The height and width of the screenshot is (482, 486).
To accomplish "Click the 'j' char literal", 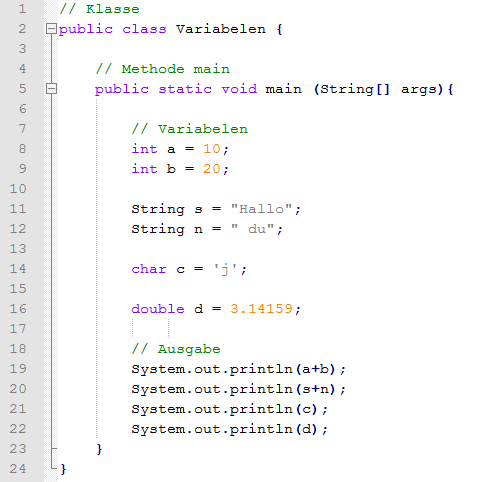I will point(225,269).
